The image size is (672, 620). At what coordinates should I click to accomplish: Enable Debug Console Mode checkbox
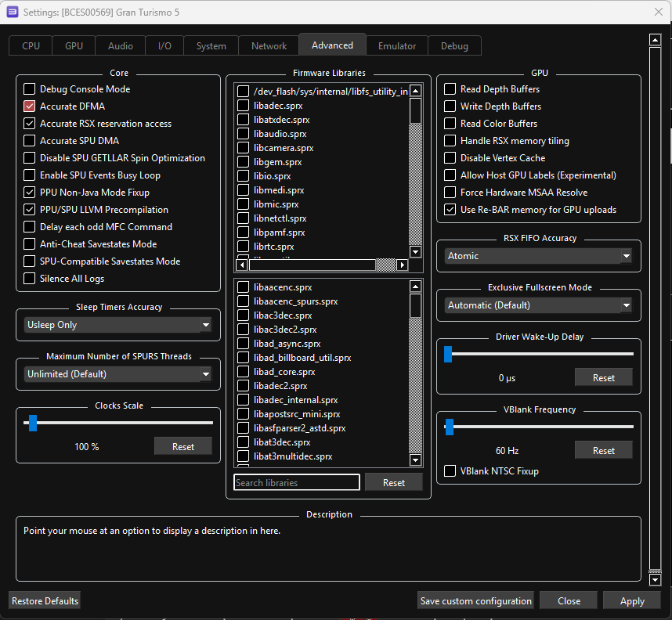click(x=30, y=89)
